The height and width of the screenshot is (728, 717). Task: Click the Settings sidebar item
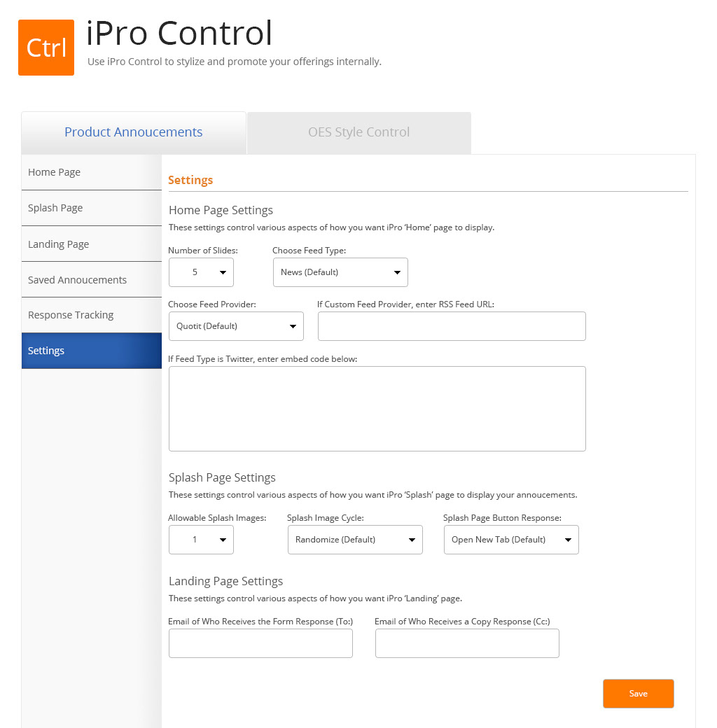pos(91,351)
